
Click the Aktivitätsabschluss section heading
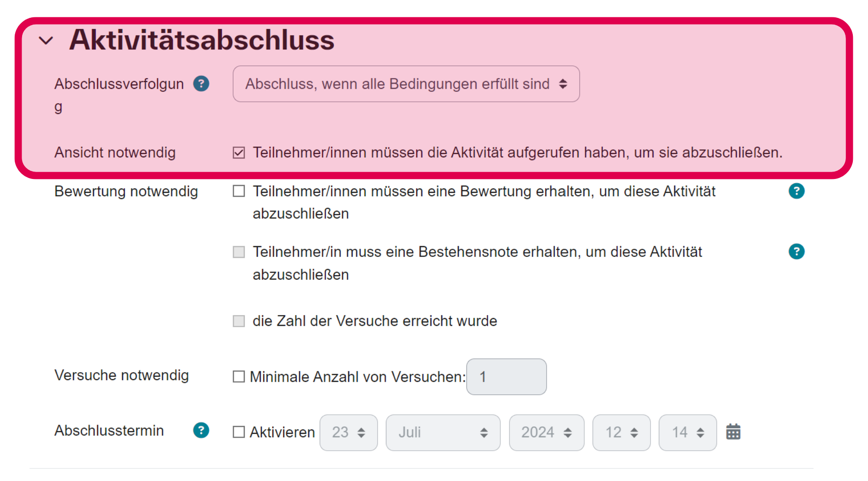click(x=202, y=40)
